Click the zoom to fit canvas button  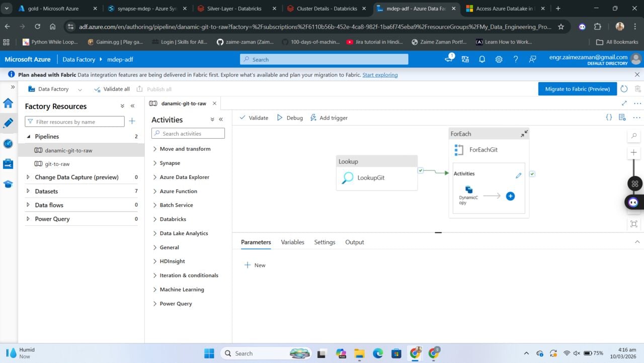pos(634,224)
